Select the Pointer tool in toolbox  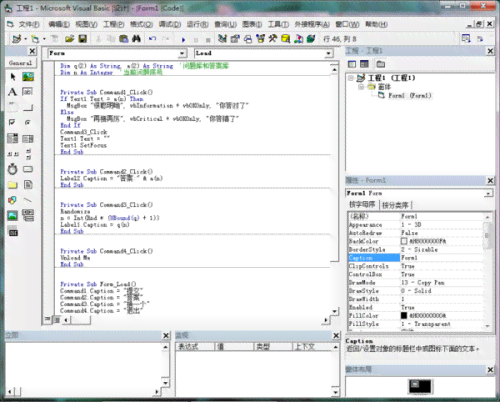pyautogui.click(x=13, y=77)
